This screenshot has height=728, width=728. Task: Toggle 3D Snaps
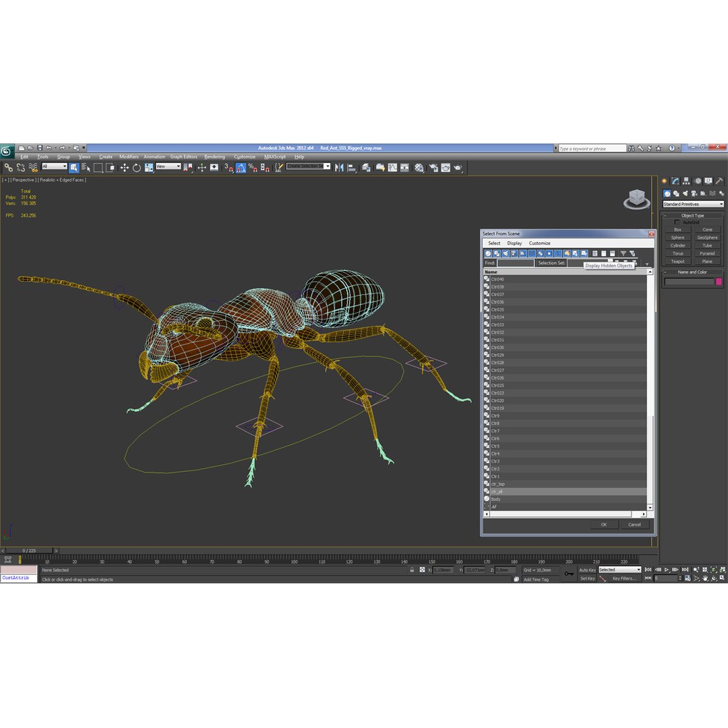click(229, 168)
